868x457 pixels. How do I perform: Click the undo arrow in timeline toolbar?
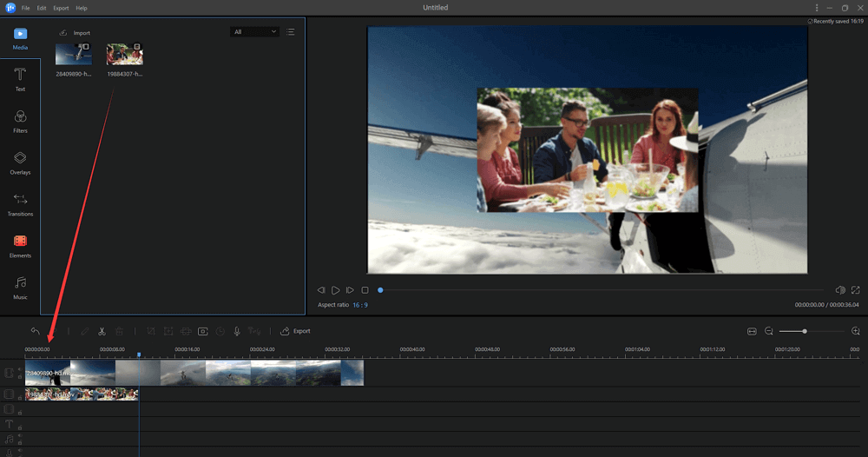point(35,331)
